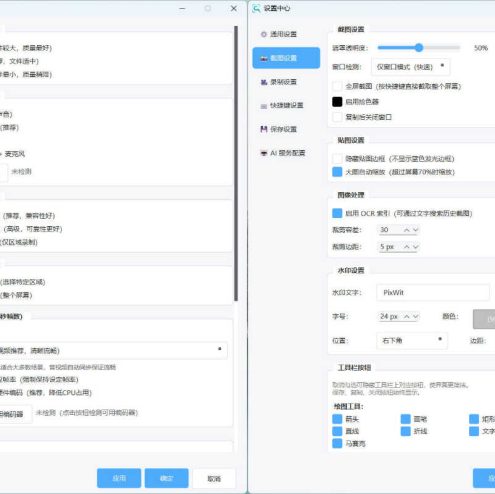Decrease 抠图边距 with its down arrow
This screenshot has width=495, height=494.
(x=415, y=247)
